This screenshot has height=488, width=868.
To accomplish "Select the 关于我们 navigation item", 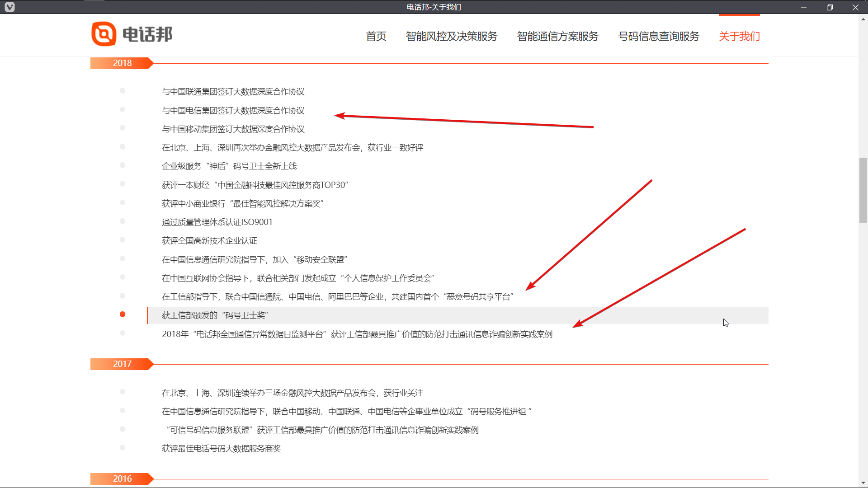I will [x=739, y=36].
